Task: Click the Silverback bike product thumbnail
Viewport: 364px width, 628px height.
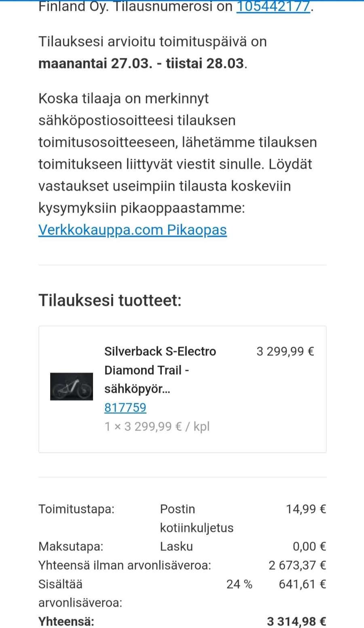Action: (x=72, y=387)
